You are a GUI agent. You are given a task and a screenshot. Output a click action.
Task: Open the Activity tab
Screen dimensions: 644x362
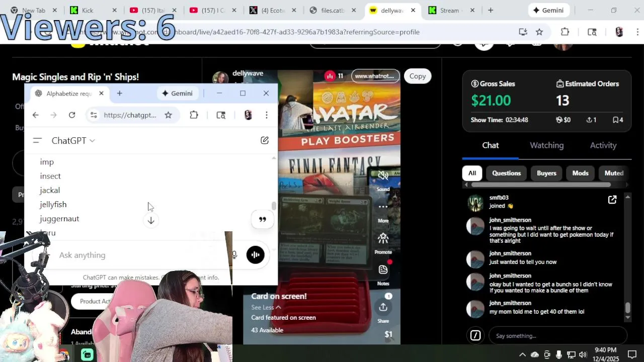coord(603,145)
